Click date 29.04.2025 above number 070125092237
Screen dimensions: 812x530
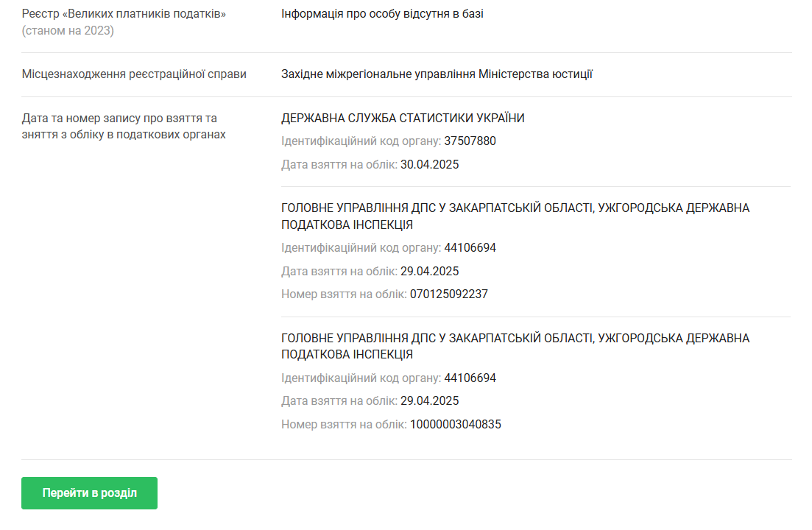point(429,271)
